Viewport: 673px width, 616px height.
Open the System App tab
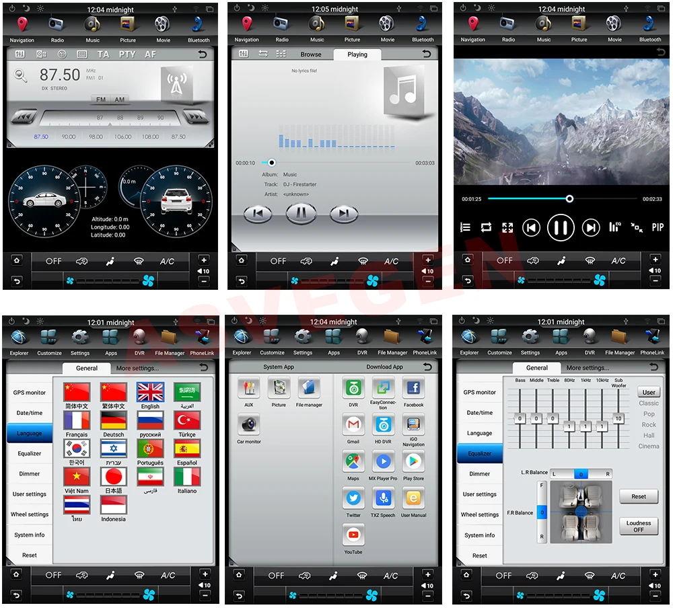279,367
